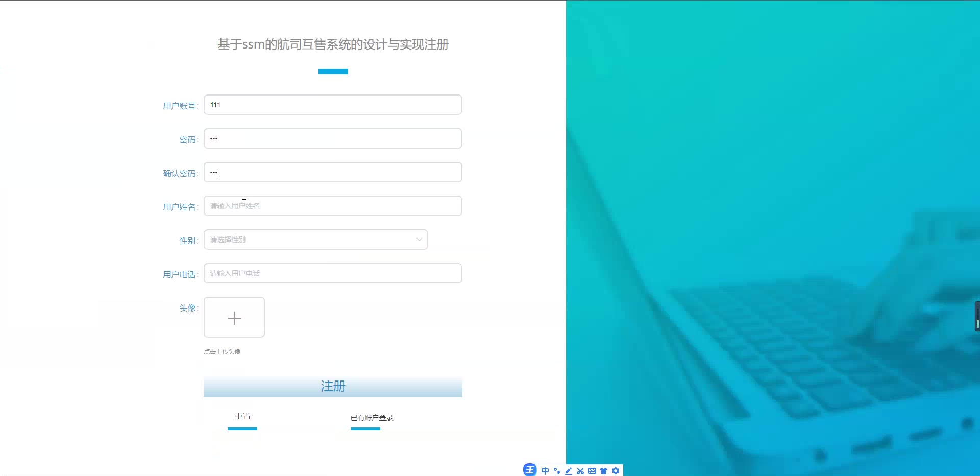The height and width of the screenshot is (476, 980).
Task: Toggle IME punctuation mode icon
Action: [x=557, y=471]
